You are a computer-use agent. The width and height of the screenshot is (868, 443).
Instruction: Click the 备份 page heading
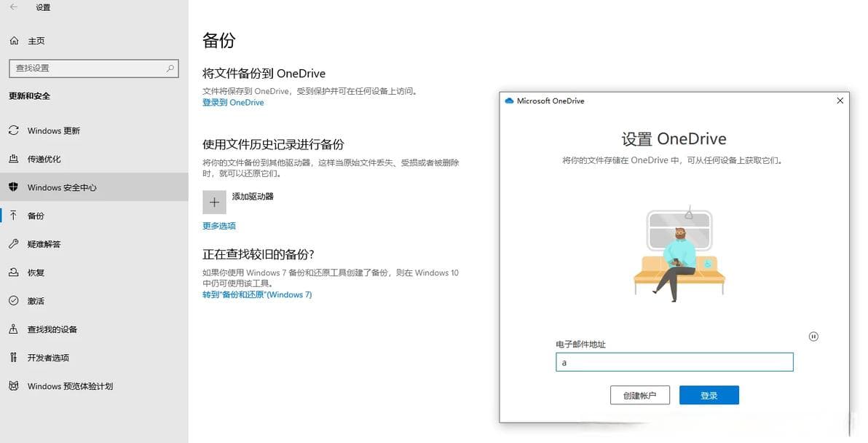[219, 40]
